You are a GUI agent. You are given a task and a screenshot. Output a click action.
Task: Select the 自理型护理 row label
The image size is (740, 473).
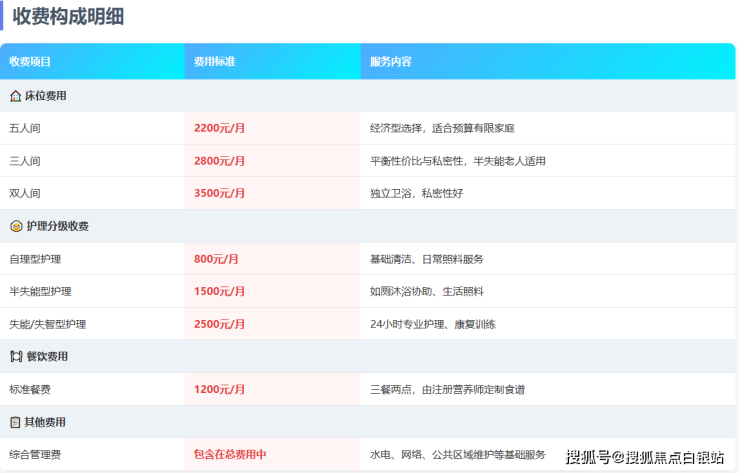[x=35, y=259]
